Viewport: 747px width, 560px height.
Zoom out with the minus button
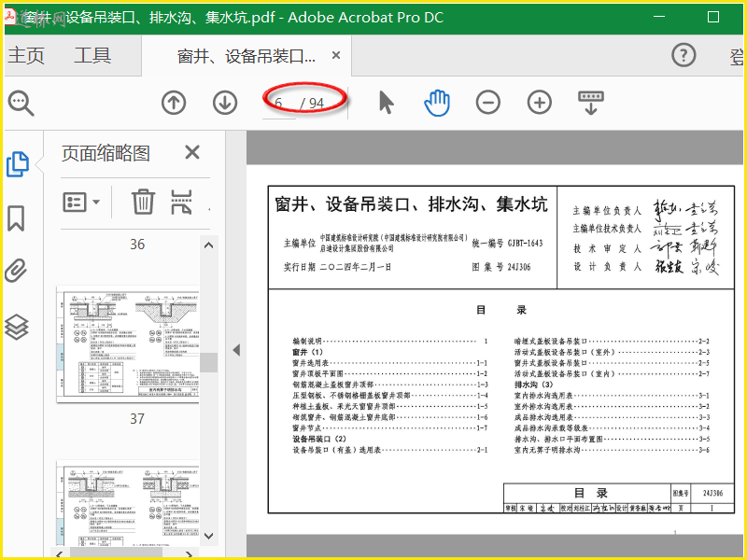pos(488,103)
